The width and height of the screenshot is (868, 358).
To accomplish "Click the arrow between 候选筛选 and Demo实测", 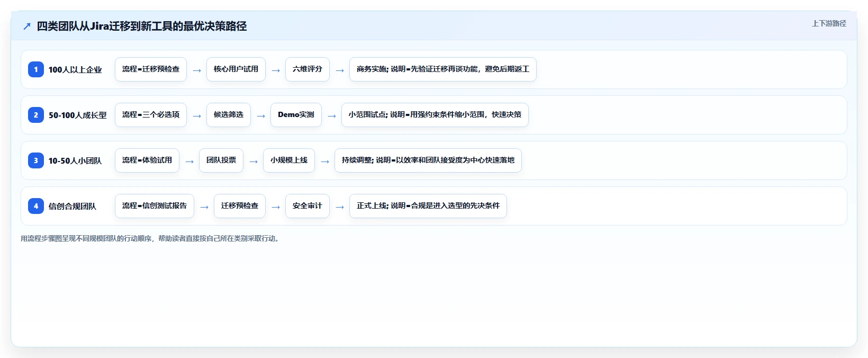I will pos(261,116).
